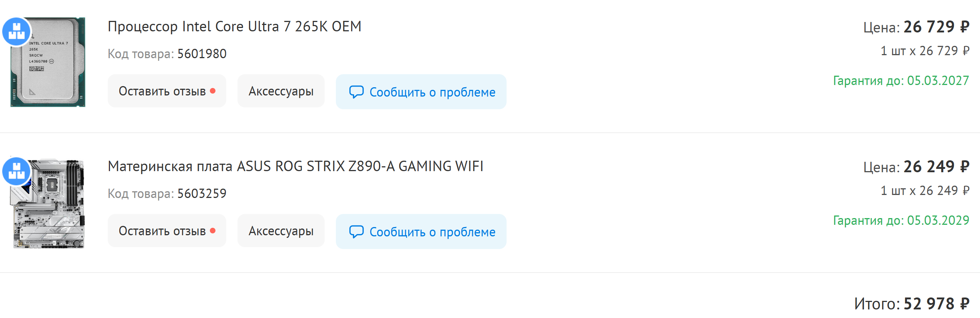Image resolution: width=980 pixels, height=318 pixels.
Task: Click the blue boxes badge on motherboard image
Action: click(16, 171)
